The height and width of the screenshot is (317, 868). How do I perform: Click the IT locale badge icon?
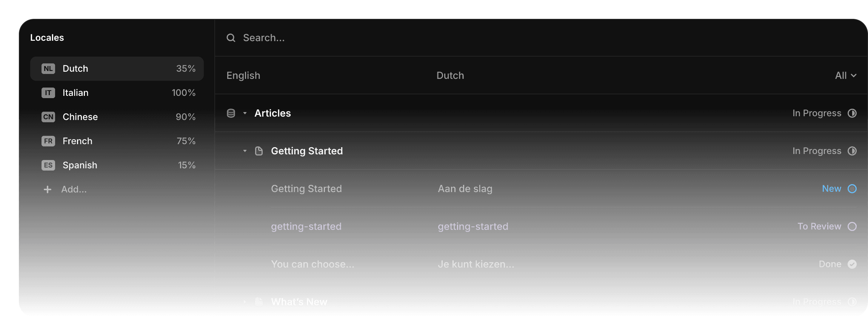click(48, 93)
